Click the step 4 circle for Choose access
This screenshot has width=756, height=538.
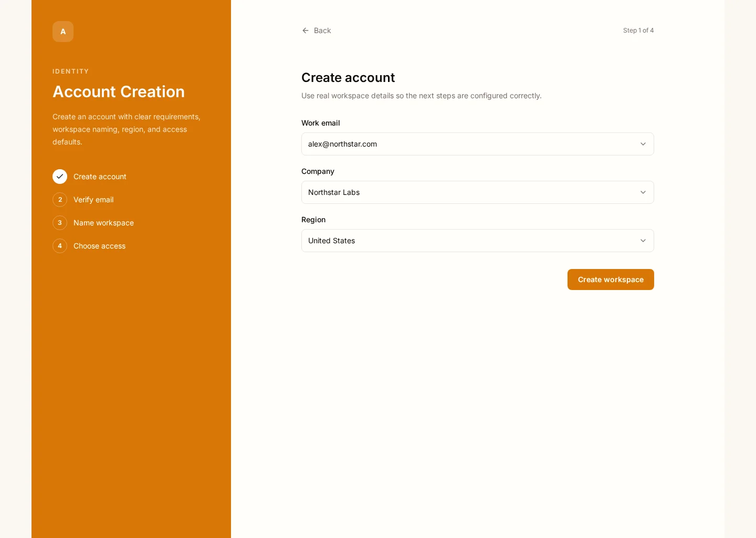(60, 246)
